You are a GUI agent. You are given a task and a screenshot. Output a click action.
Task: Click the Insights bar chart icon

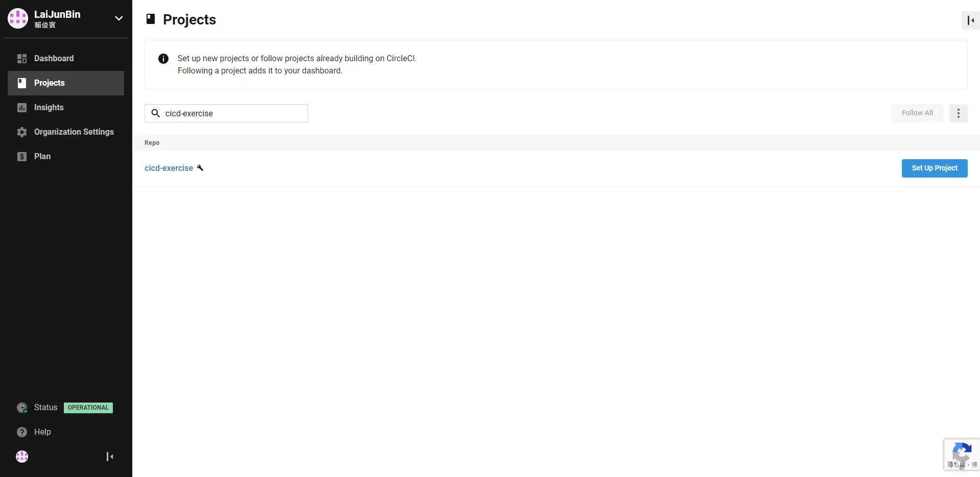coord(22,108)
